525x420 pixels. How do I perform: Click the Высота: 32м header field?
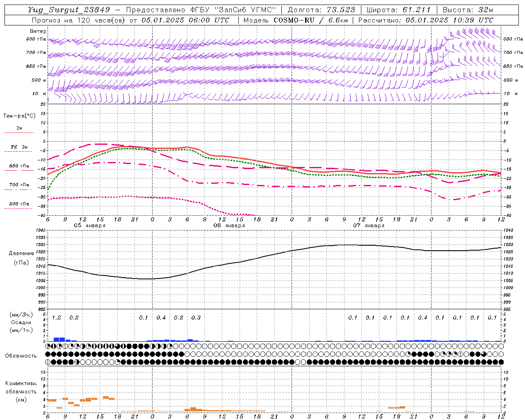[x=468, y=10]
